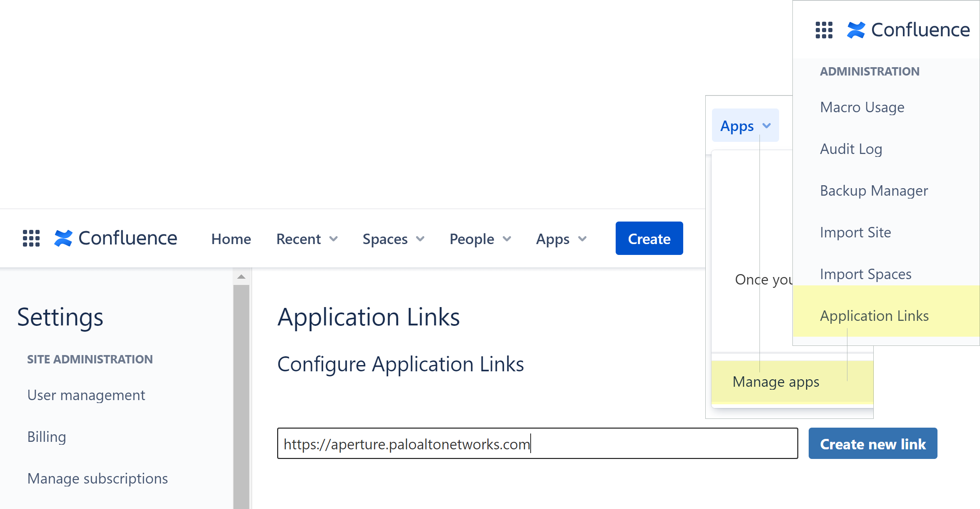The image size is (980, 509).
Task: Select Application Links from Administration menu
Action: coord(874,315)
